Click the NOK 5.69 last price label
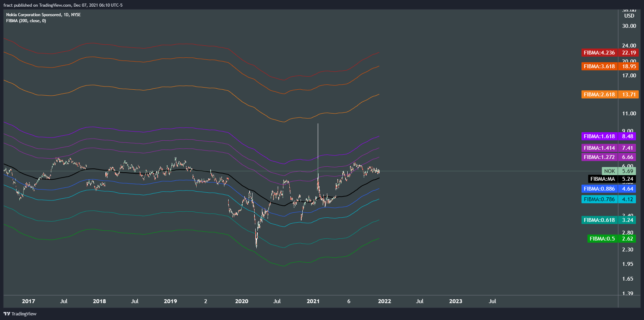 [x=619, y=171]
